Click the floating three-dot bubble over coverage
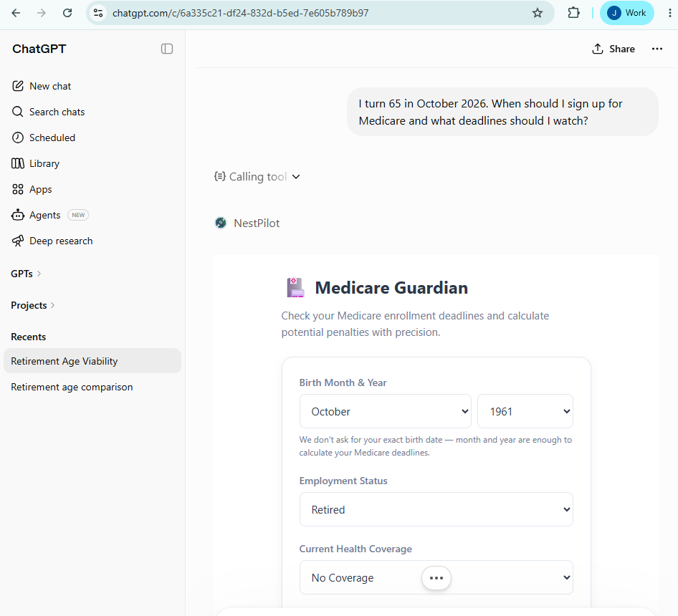This screenshot has width=678, height=616. click(436, 578)
